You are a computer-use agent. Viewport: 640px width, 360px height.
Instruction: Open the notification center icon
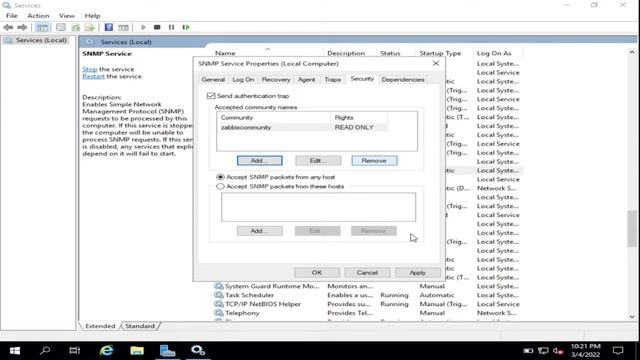tap(618, 351)
